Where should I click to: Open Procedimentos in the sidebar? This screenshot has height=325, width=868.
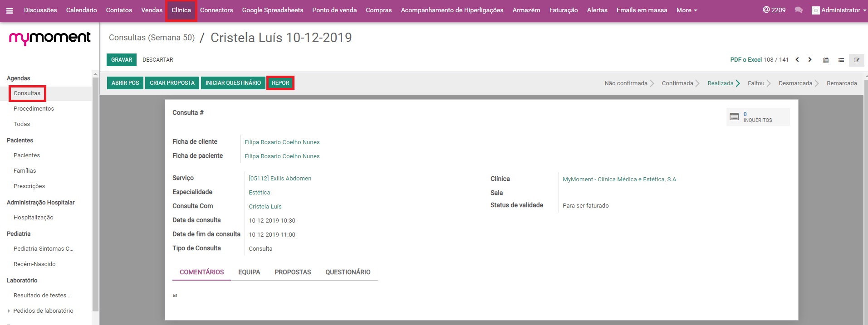tap(34, 109)
